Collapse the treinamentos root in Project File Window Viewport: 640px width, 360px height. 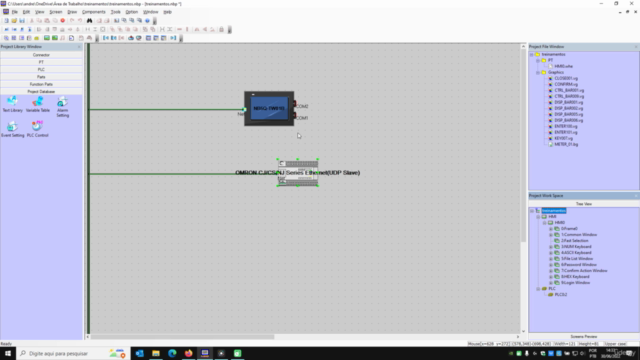coord(532,54)
